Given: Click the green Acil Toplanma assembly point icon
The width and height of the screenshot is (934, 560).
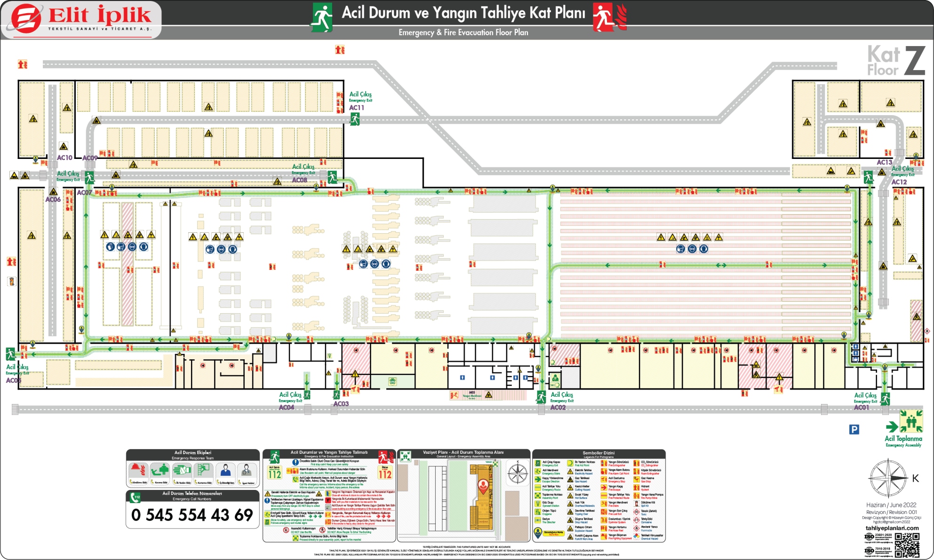Looking at the screenshot, I should (x=911, y=421).
